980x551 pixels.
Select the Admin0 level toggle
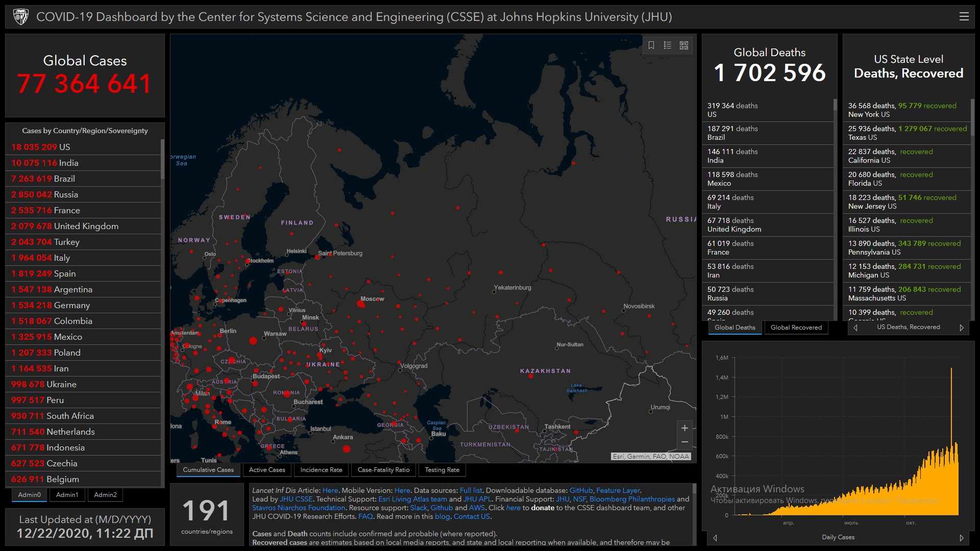(x=29, y=494)
